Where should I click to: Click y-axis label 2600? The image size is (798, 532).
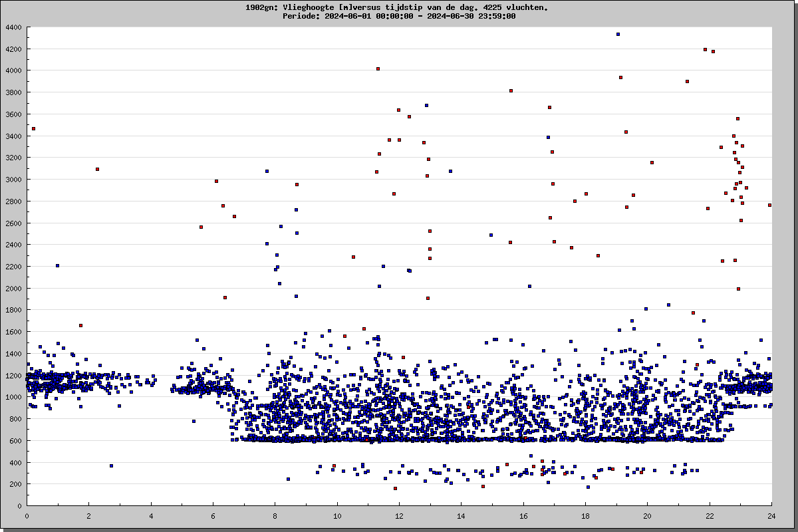[x=13, y=223]
